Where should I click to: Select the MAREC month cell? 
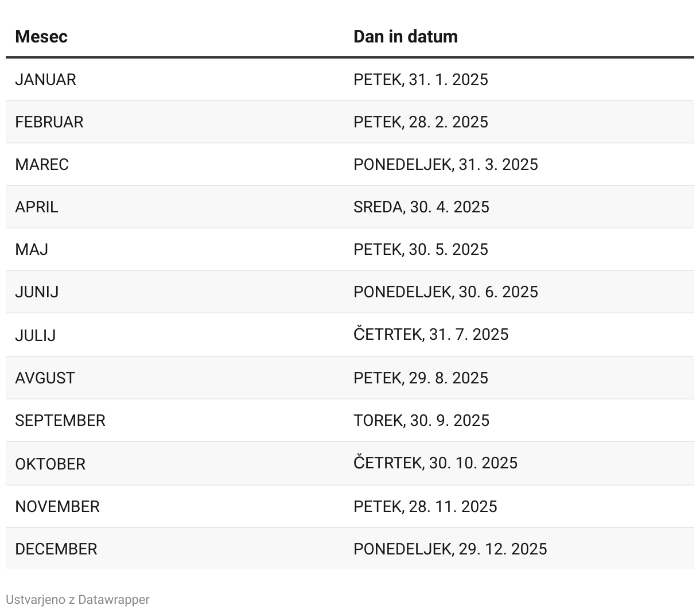tap(42, 164)
